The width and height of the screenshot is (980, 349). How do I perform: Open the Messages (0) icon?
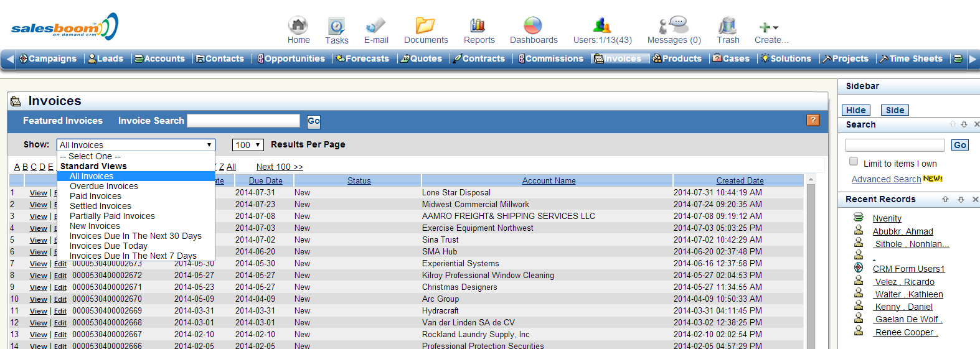674,26
